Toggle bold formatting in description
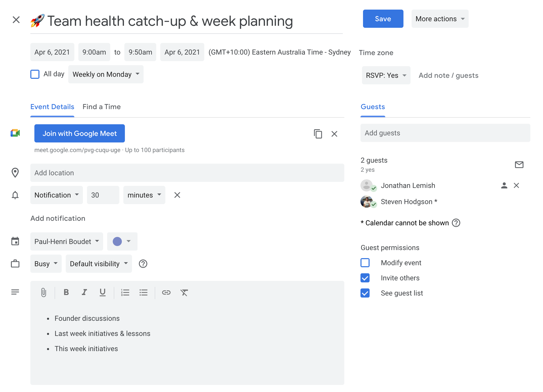 (66, 292)
